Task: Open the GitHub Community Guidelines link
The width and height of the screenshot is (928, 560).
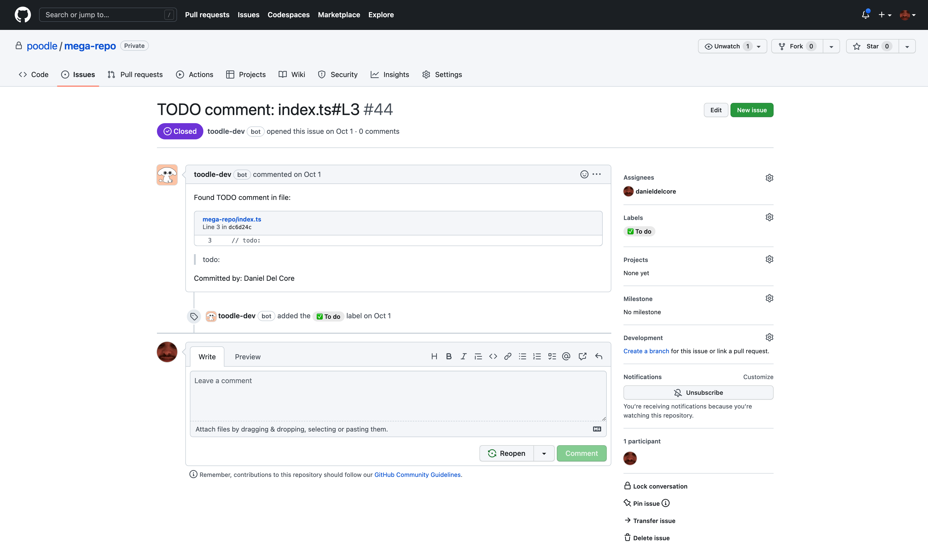Action: (417, 475)
